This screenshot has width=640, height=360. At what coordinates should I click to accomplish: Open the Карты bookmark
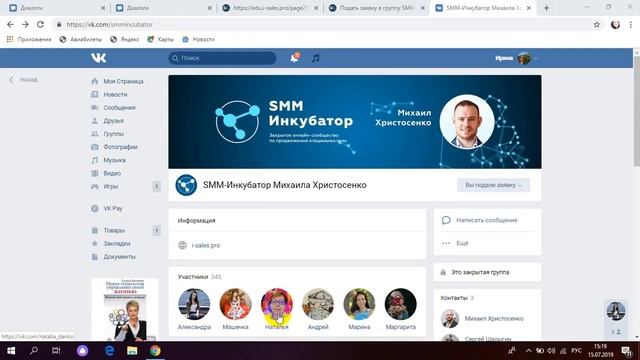pyautogui.click(x=160, y=39)
